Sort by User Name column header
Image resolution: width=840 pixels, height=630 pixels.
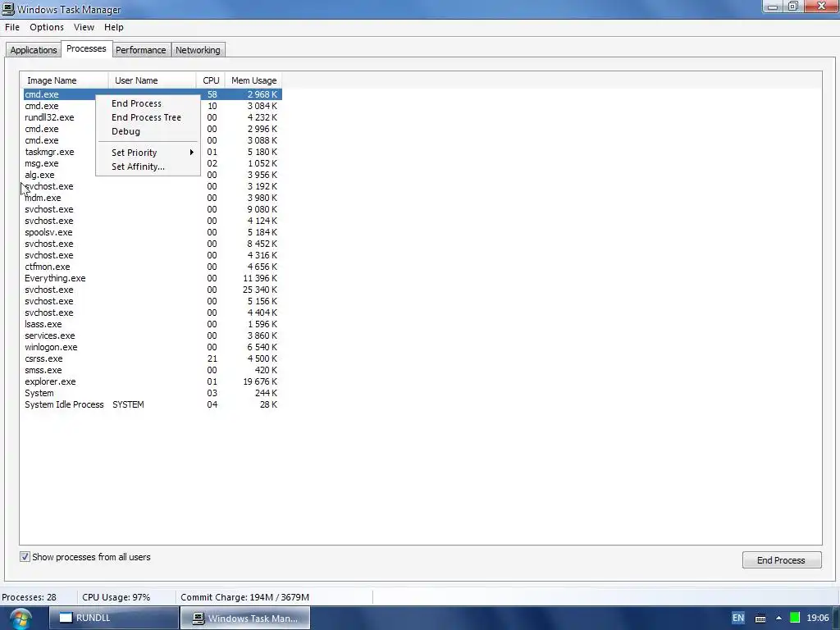[x=152, y=80]
